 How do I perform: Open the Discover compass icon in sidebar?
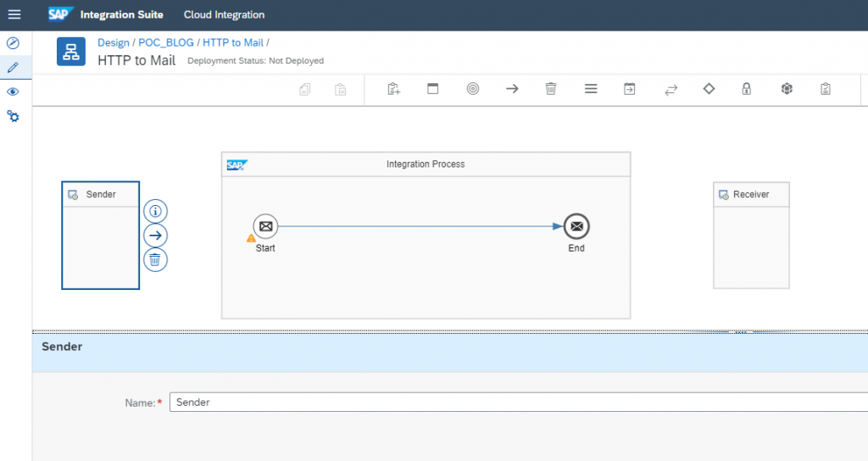tap(13, 42)
